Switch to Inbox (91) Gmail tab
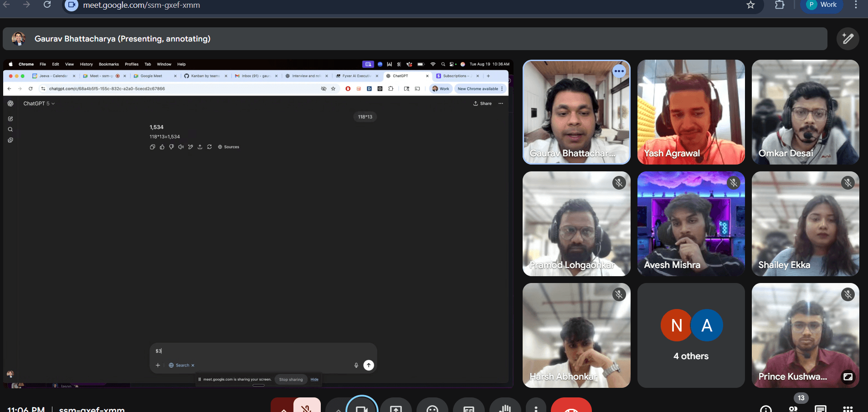The image size is (868, 412). point(256,76)
